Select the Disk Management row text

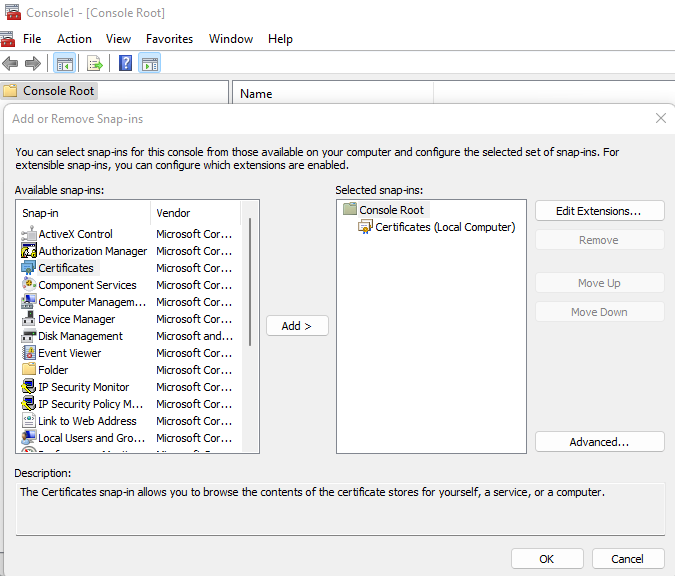(81, 336)
